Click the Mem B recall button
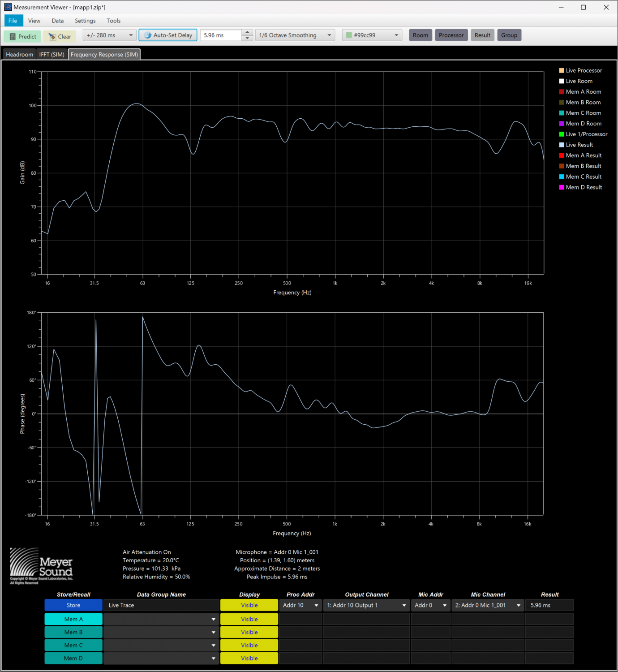This screenshot has height=672, width=618. (x=73, y=632)
